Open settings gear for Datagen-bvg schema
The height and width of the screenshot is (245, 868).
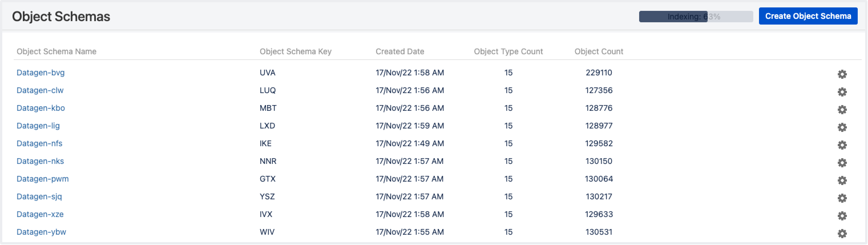842,74
